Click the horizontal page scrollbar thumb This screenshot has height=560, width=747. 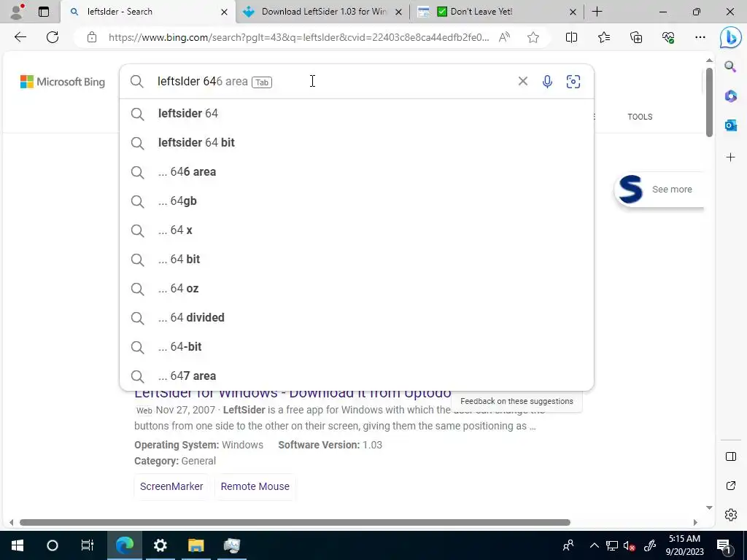click(x=295, y=522)
